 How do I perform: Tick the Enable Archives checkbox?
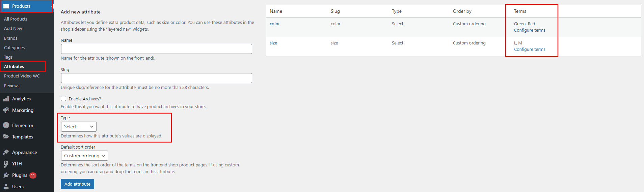(63, 98)
